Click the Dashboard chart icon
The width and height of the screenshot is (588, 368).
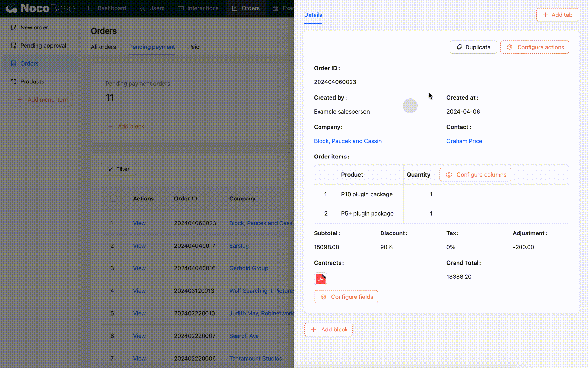tap(90, 8)
